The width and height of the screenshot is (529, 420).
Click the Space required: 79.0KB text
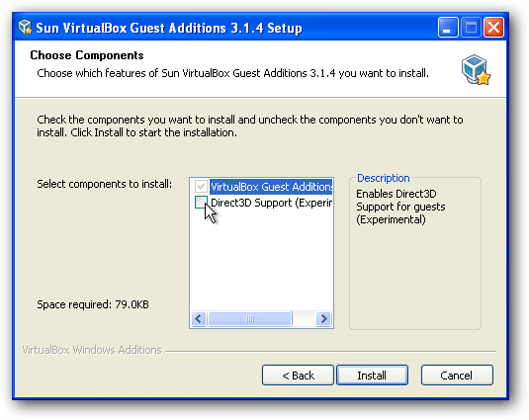[x=93, y=304]
